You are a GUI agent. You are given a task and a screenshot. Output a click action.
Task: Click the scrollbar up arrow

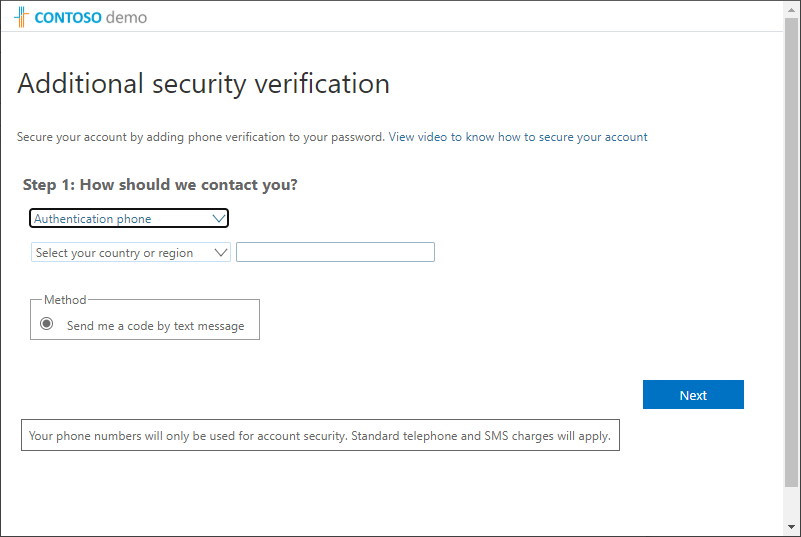(x=791, y=10)
